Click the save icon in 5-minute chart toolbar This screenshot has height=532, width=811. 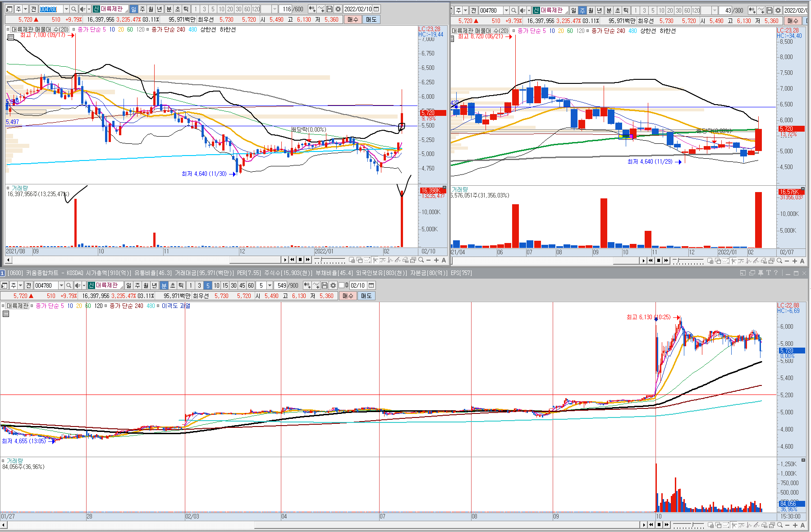click(325, 285)
